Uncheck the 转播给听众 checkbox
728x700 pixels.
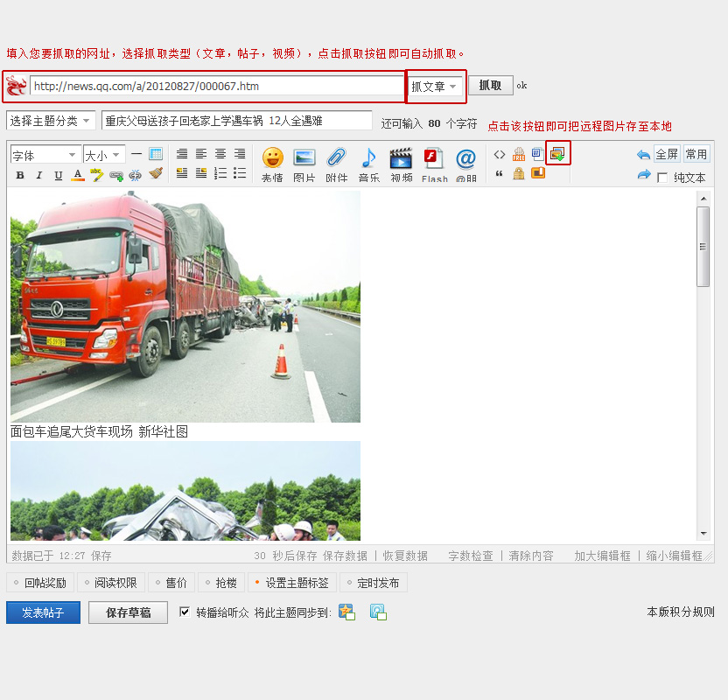[185, 612]
